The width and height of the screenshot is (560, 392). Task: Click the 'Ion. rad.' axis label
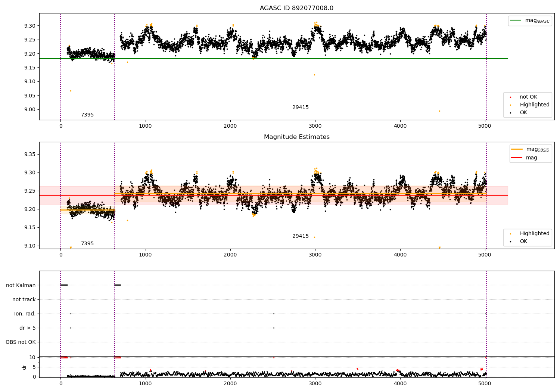click(25, 314)
